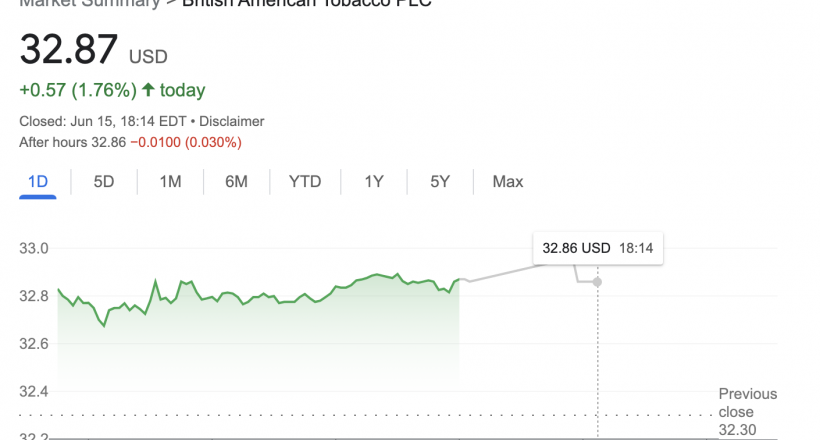This screenshot has width=820, height=440.
Task: Click the Market Summary breadcrumb link
Action: tap(89, 3)
